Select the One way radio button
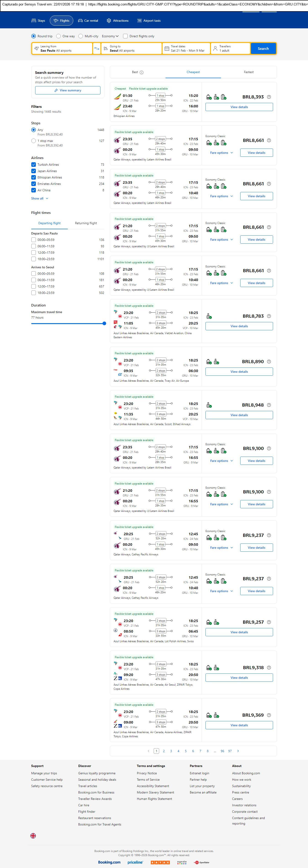 pos(59,36)
